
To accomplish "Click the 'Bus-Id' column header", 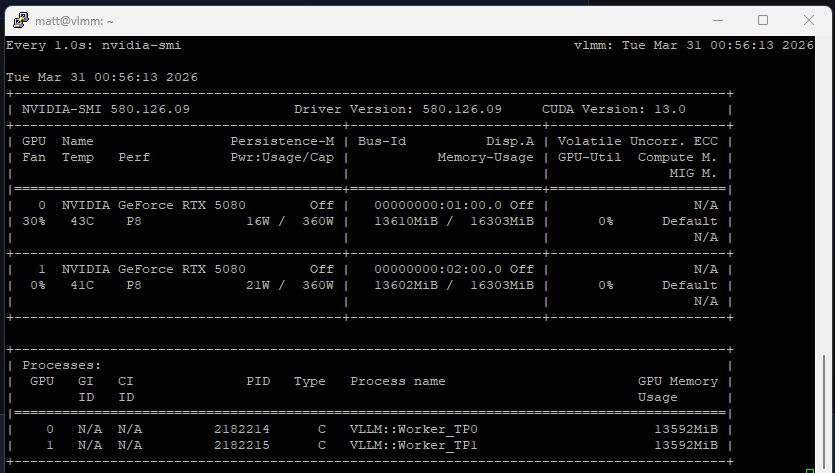I will pyautogui.click(x=382, y=141).
